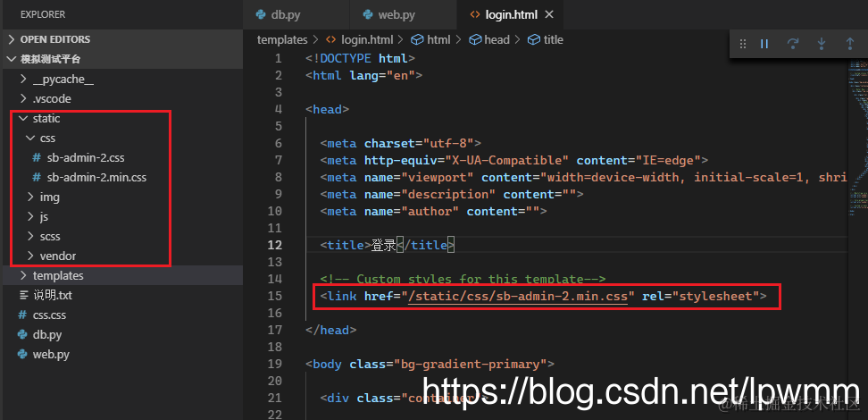
Task: Open css.css in the explorer
Action: [121, 315]
